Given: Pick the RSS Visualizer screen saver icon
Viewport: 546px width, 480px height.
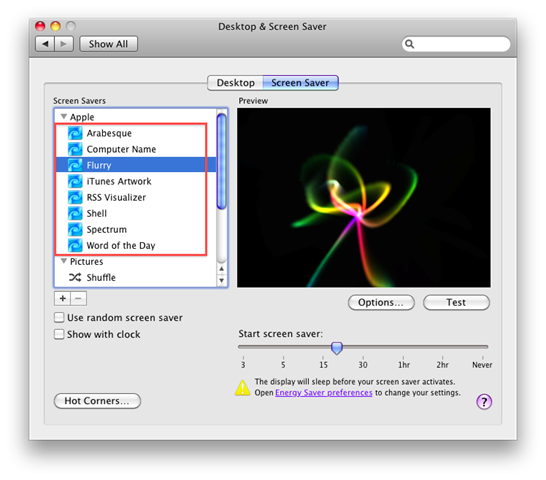Looking at the screenshot, I should [75, 197].
